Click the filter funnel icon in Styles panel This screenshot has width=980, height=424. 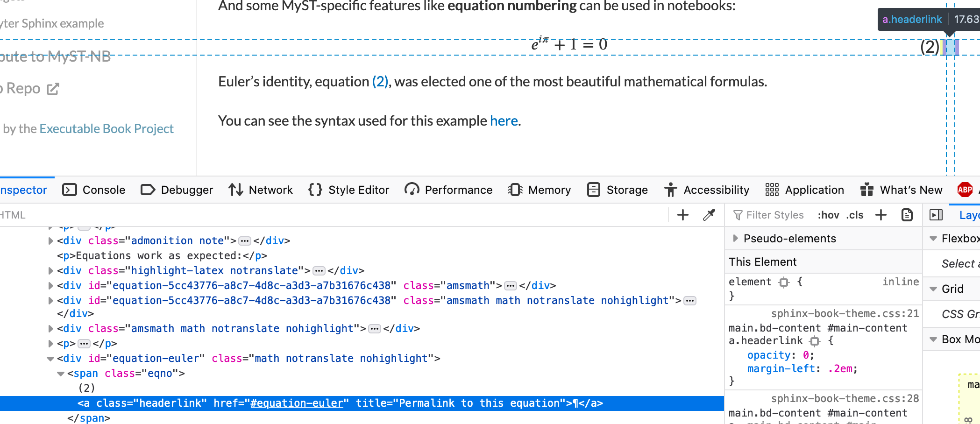[737, 215]
